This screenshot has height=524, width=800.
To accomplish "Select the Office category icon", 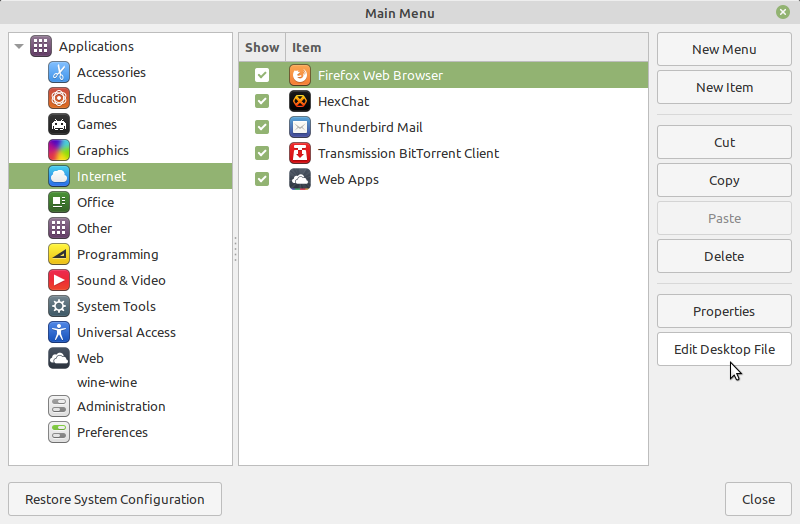I will click(59, 203).
